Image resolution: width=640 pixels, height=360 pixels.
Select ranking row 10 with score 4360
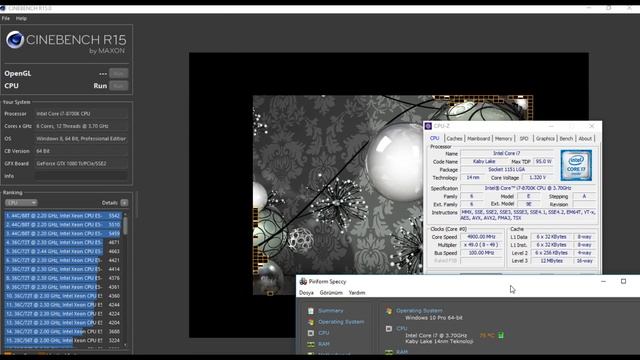(63, 296)
